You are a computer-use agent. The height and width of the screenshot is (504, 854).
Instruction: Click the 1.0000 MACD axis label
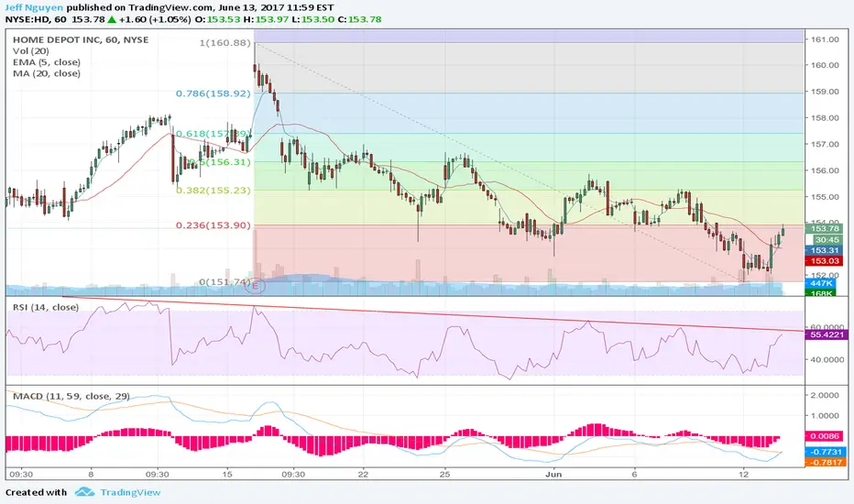pos(825,415)
